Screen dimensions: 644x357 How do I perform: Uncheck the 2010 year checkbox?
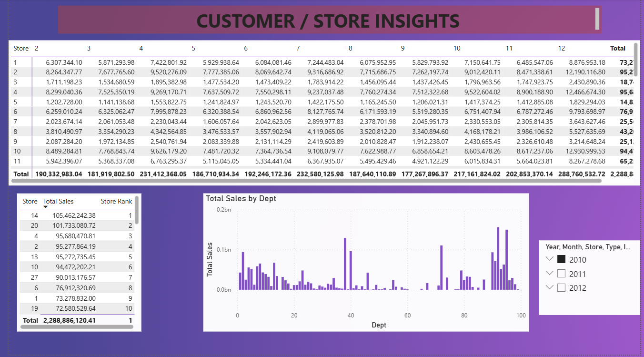[x=561, y=260]
